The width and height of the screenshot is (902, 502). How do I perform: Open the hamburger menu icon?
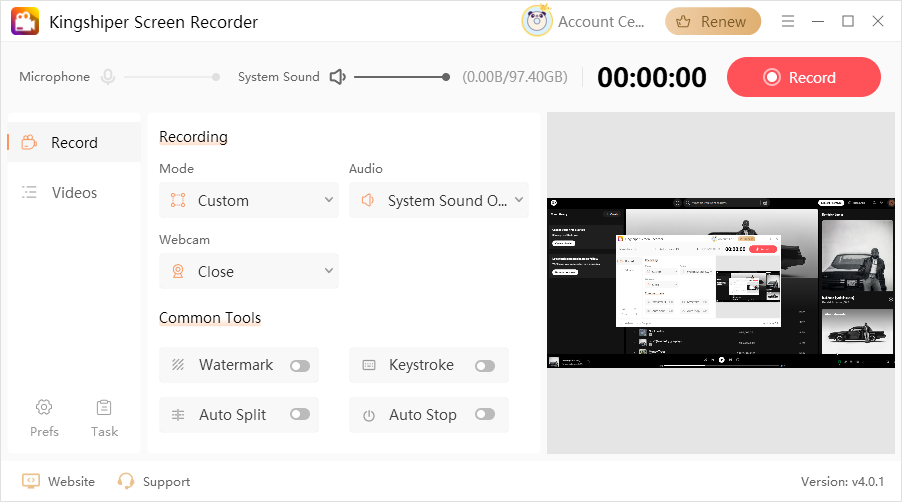tap(788, 21)
